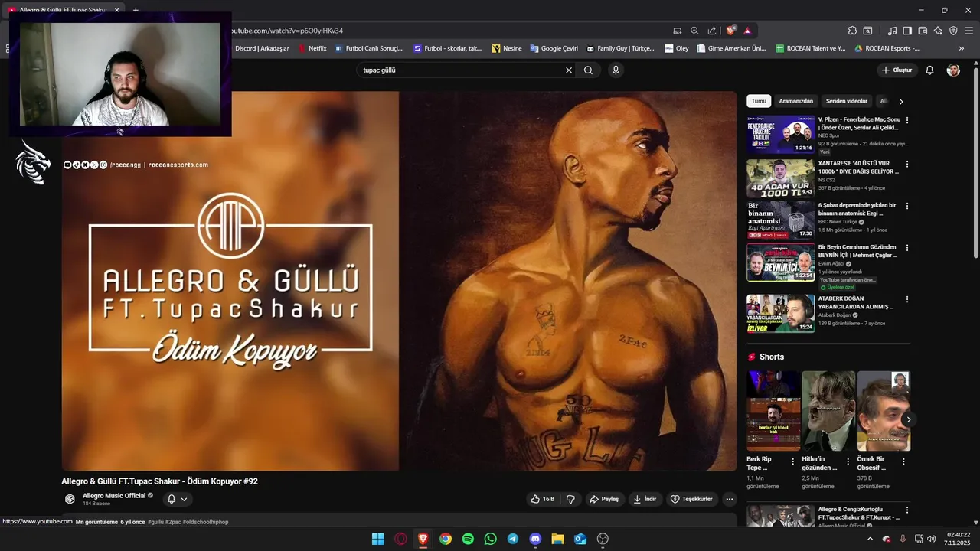
Task: Open XANTARES'E 40 ÜSTÜ VUR video
Action: tap(781, 178)
